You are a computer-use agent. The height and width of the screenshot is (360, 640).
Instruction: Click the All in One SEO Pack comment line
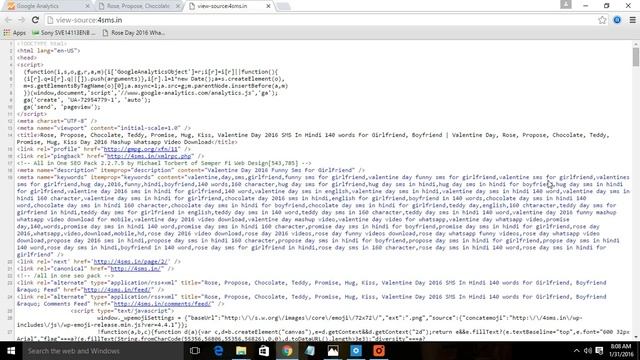click(164, 163)
